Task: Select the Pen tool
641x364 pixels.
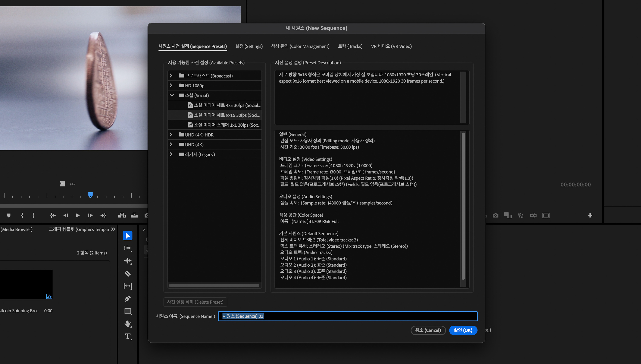Action: (127, 298)
